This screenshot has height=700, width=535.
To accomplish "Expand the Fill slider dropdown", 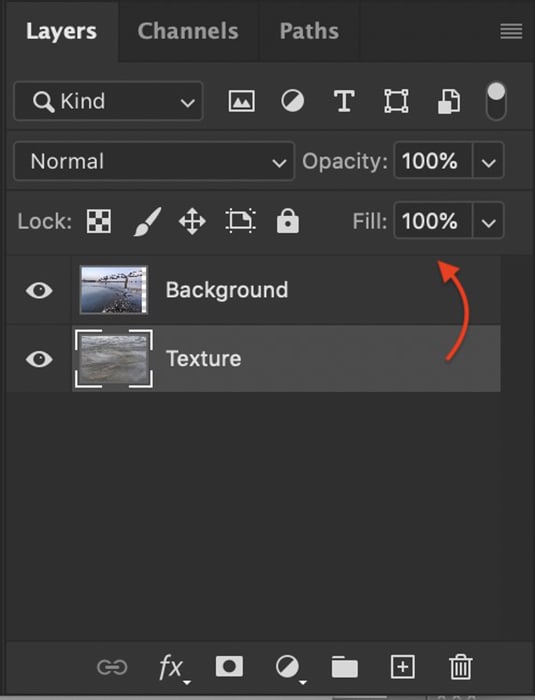I will coord(489,221).
